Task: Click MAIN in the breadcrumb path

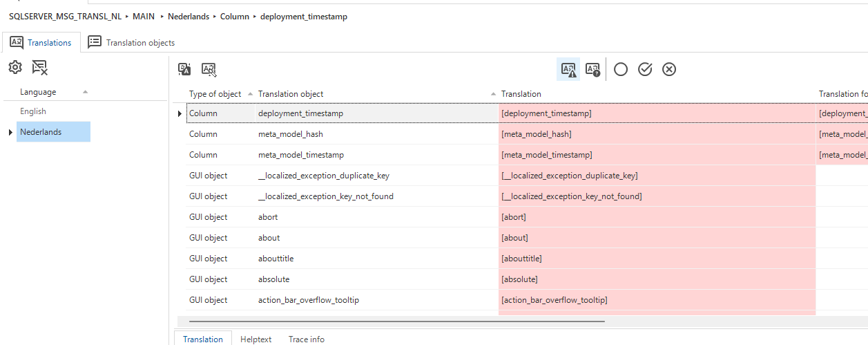Action: pos(144,17)
